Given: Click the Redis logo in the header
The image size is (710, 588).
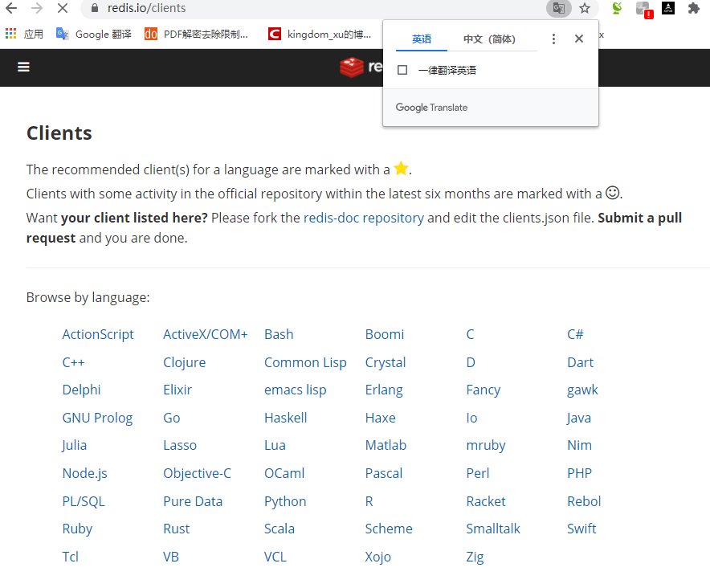Looking at the screenshot, I should pyautogui.click(x=361, y=67).
